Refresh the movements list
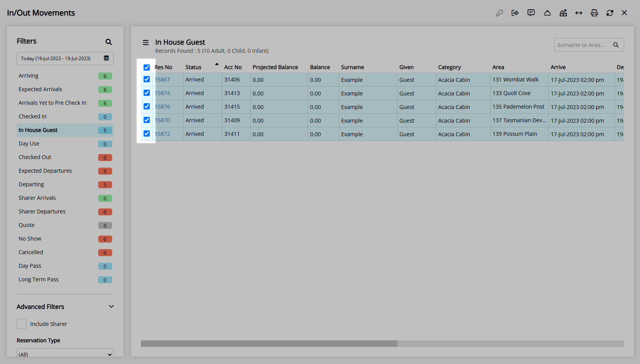The image size is (640, 364). tap(610, 13)
